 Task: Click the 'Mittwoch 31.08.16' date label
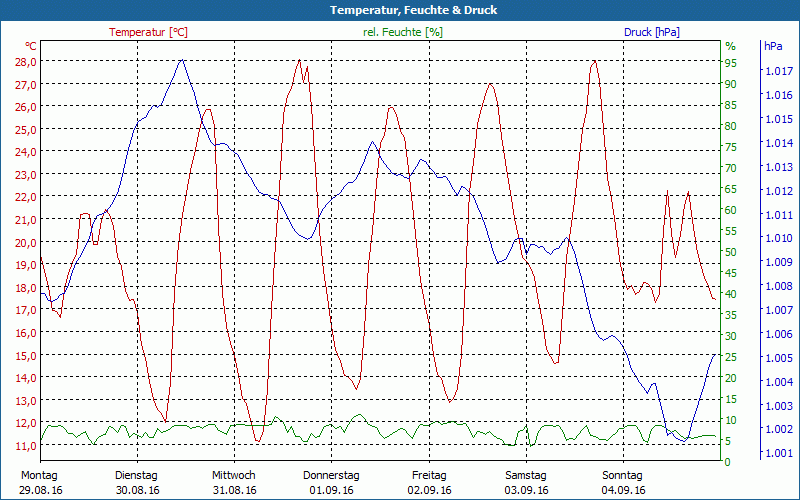234,483
